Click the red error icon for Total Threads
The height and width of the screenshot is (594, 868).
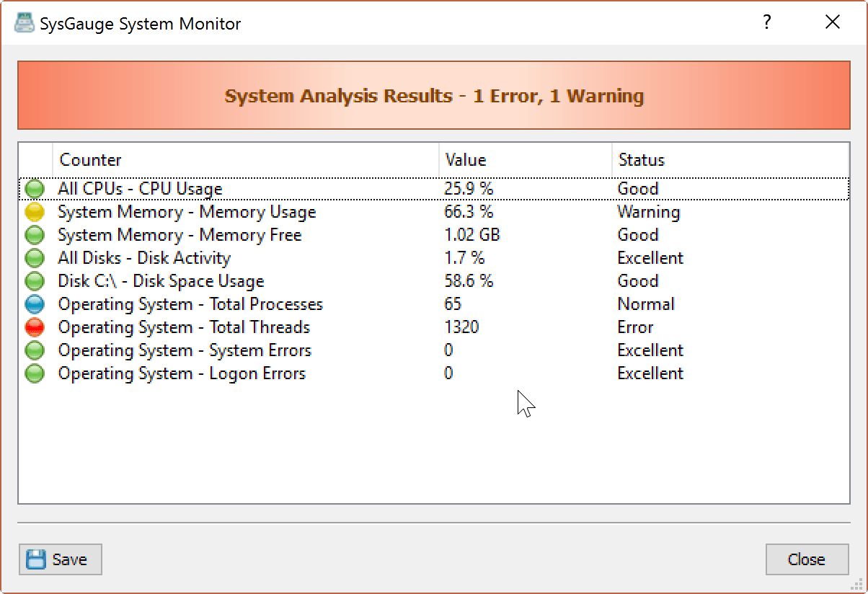[35, 327]
